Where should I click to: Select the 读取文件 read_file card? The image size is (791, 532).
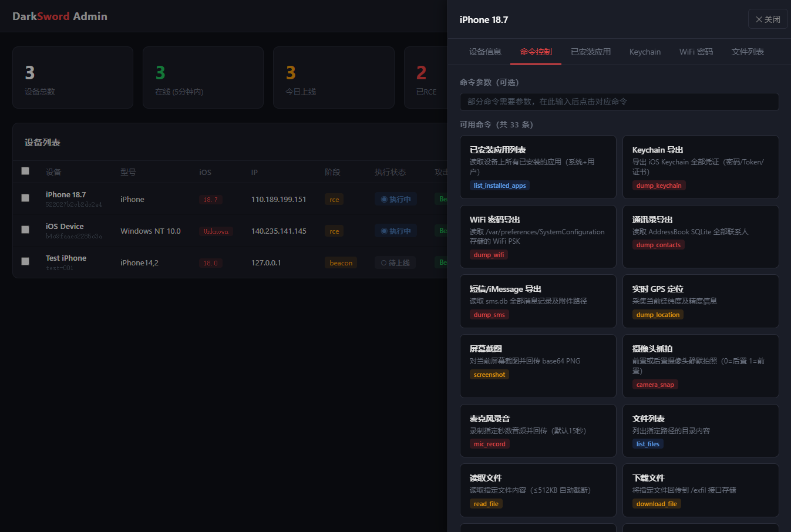point(538,490)
